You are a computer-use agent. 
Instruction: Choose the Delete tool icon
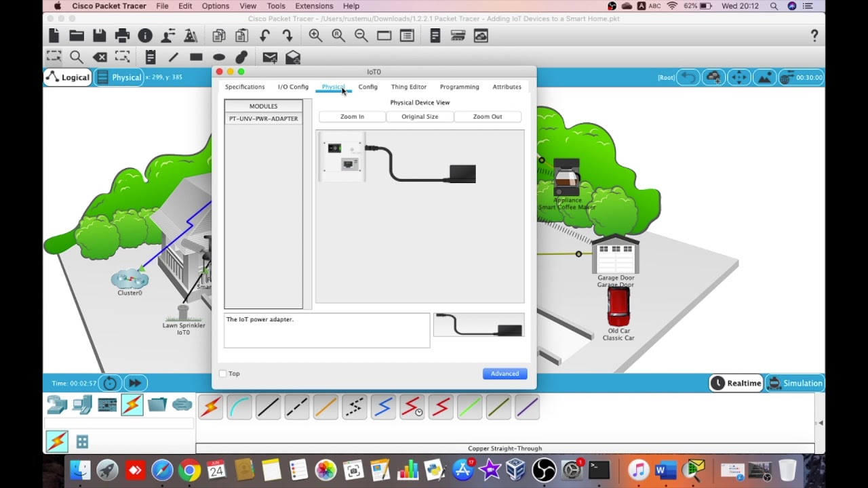[100, 58]
